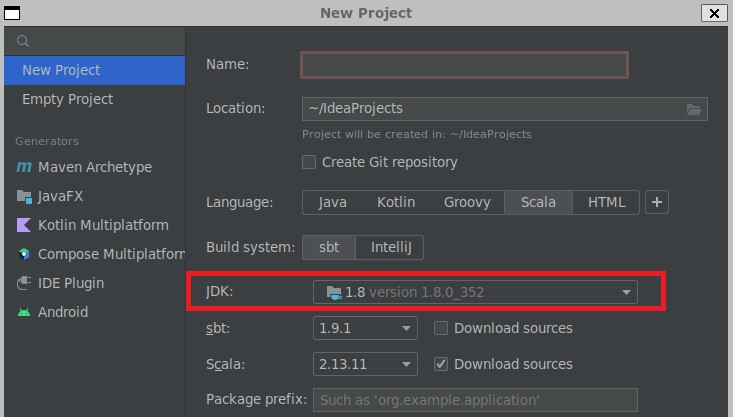This screenshot has width=733, height=417.
Task: Select Java language option
Action: tap(332, 202)
